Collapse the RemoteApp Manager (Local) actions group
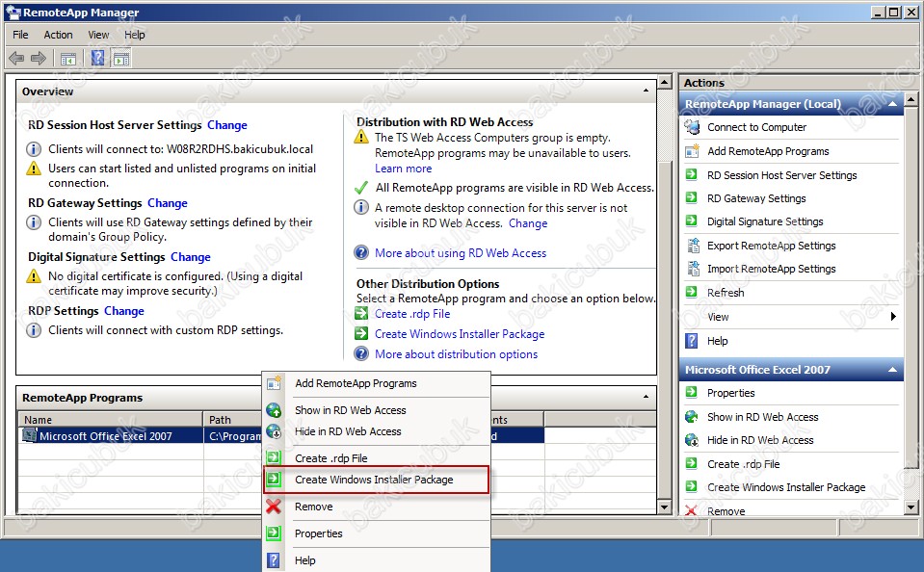The height and width of the screenshot is (572, 924). [893, 104]
